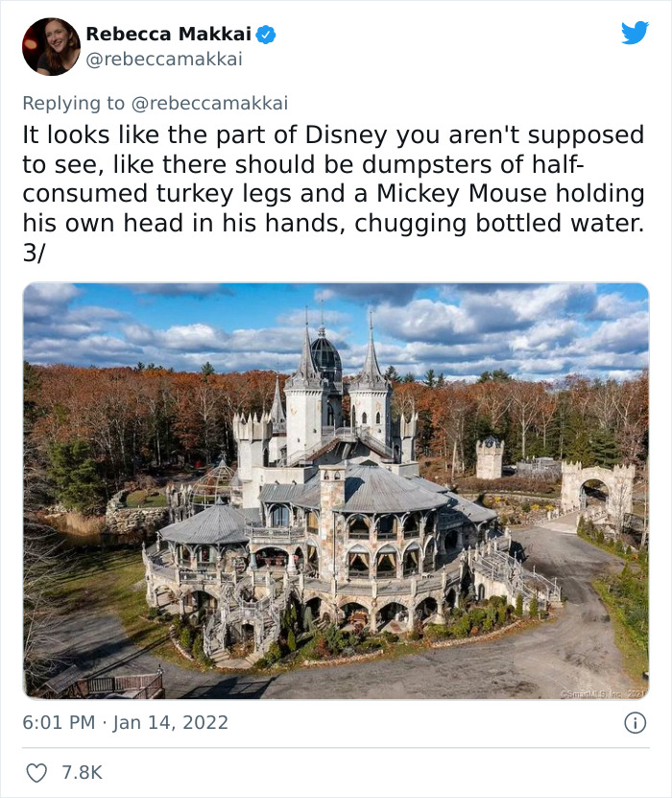The width and height of the screenshot is (672, 798).
Task: Click the blue Twitter bird logo
Action: pos(635,32)
